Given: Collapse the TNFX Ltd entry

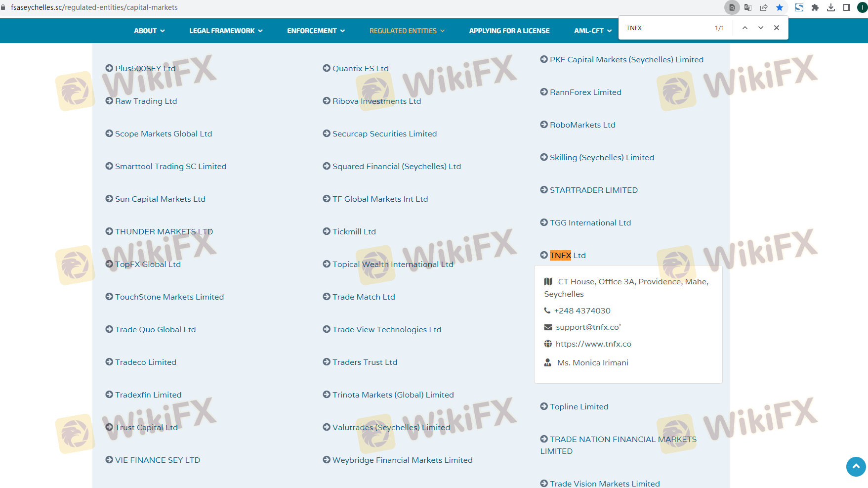Looking at the screenshot, I should coord(567,255).
